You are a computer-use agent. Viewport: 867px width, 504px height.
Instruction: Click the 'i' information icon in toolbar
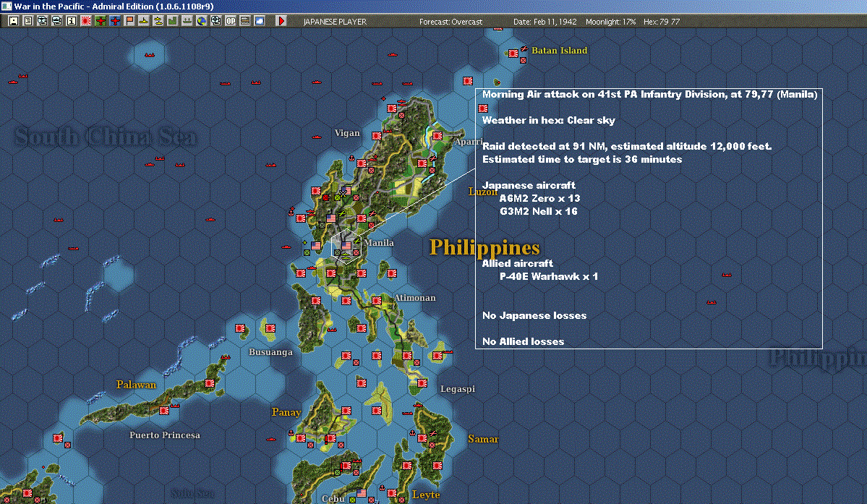[72, 20]
